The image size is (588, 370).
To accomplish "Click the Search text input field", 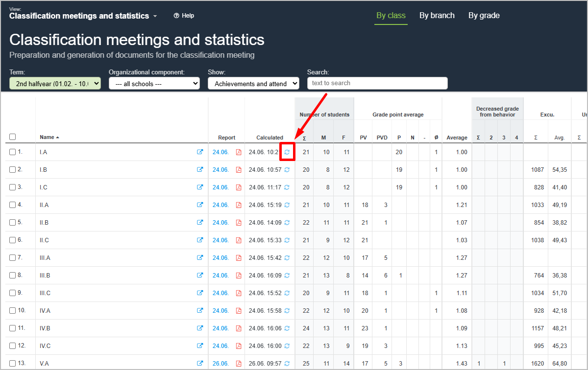I will pos(377,83).
